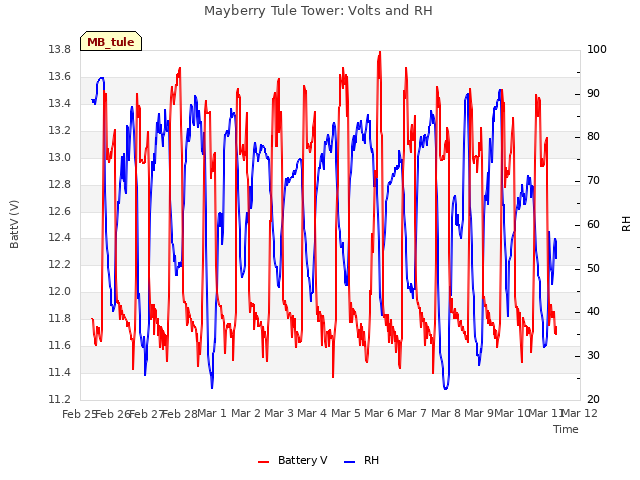Click the 11.2 left axis tick
Viewport: 640px width, 480px height.
click(x=60, y=399)
